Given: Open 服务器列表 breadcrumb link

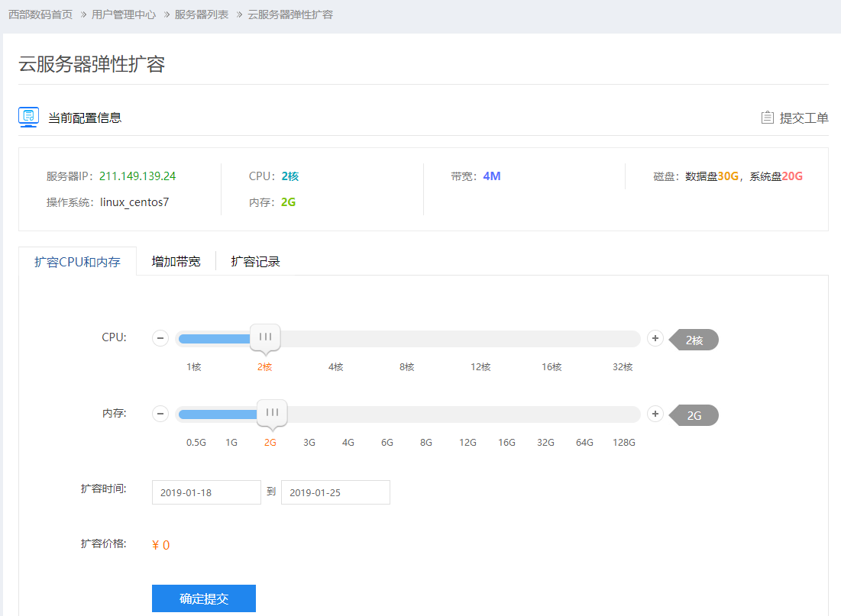Looking at the screenshot, I should (x=202, y=15).
